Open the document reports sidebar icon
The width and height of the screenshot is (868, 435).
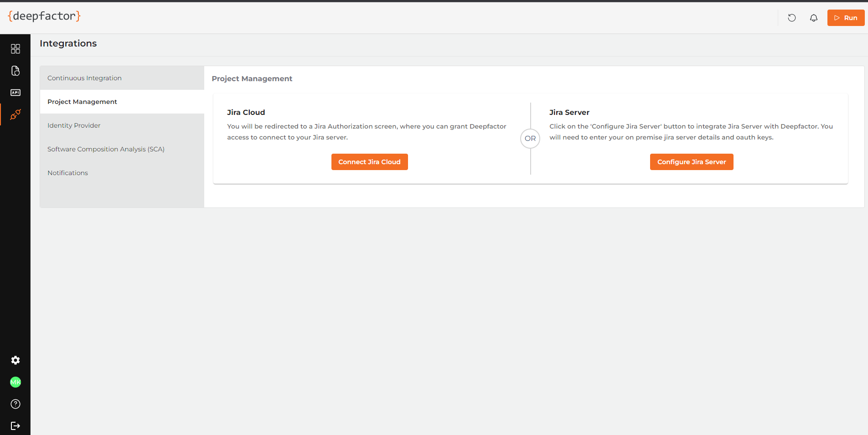pyautogui.click(x=15, y=71)
